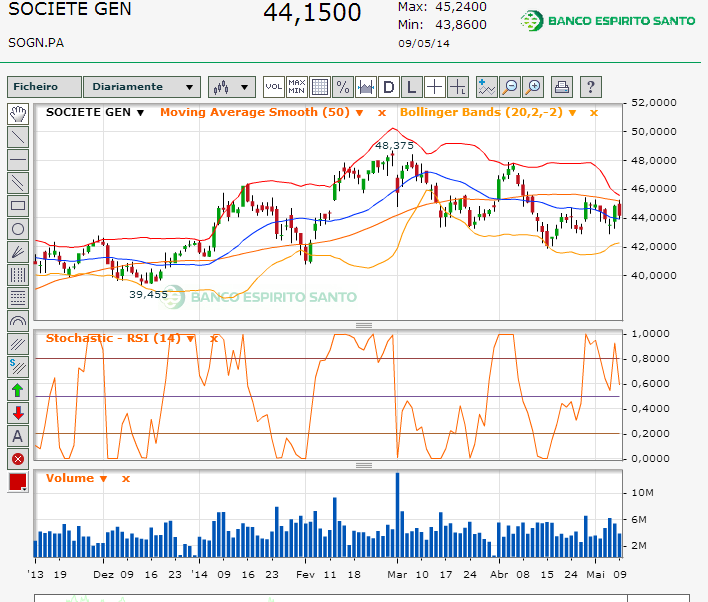Viewport: 708px width, 602px height.
Task: Expand the SOCIETE GEN symbol dropdown
Action: [140, 113]
